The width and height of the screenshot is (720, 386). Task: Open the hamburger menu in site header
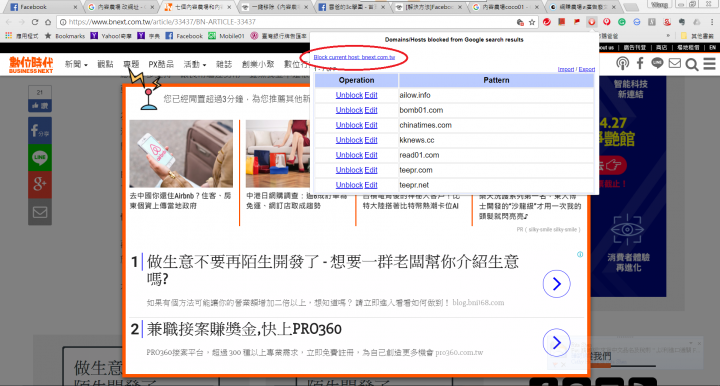tap(709, 63)
